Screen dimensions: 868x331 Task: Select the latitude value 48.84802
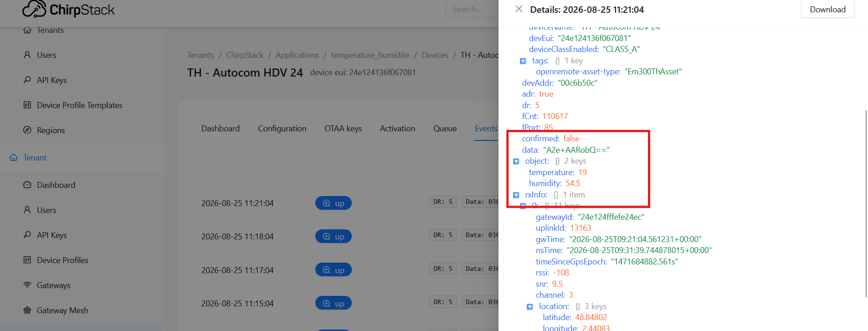coord(591,317)
